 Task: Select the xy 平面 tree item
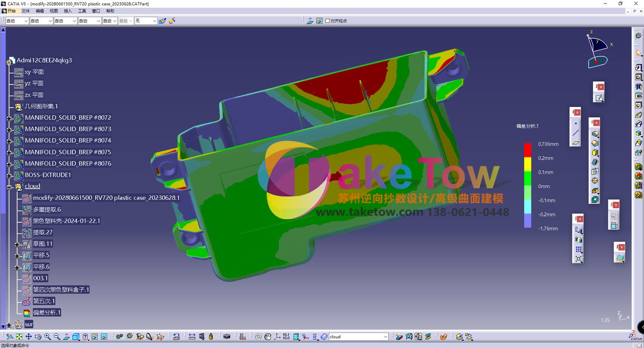click(34, 72)
